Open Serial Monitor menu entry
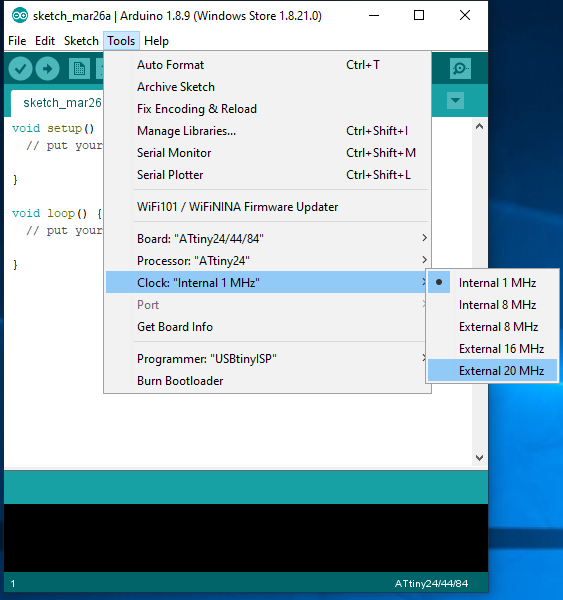The image size is (563, 600). click(267, 153)
